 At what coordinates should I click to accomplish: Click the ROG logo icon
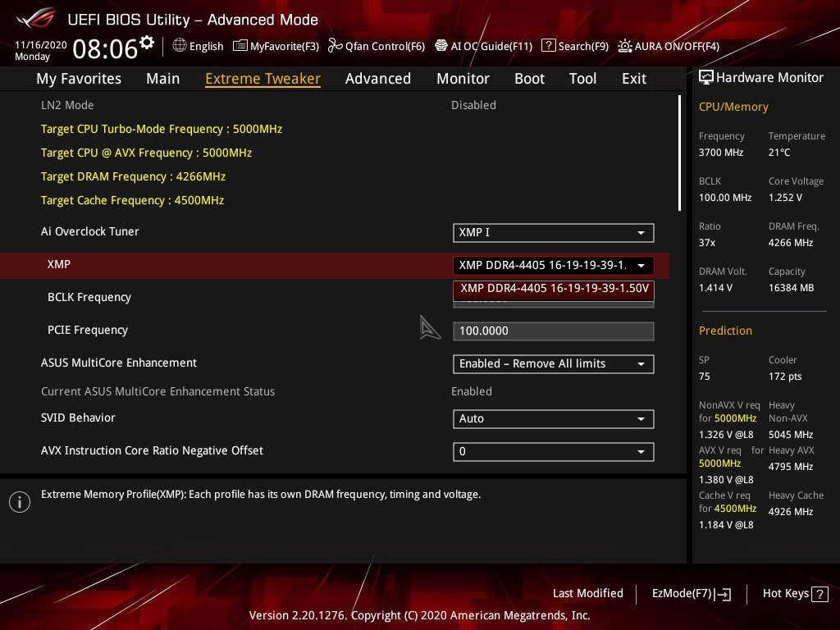click(36, 19)
